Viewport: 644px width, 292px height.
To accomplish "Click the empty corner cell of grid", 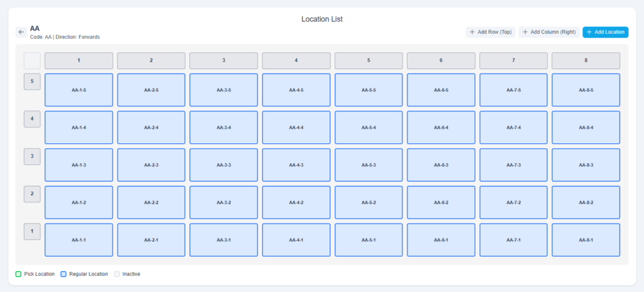I will 32,61.
